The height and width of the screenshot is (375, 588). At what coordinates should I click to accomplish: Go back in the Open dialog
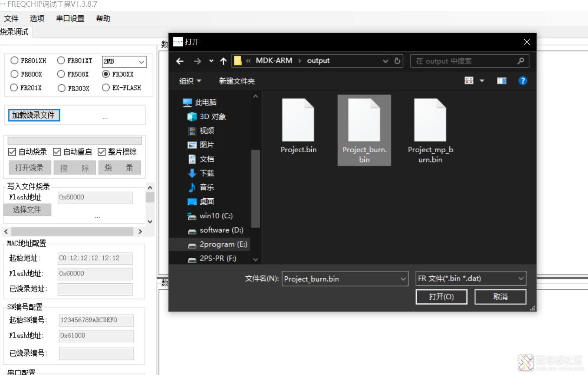click(x=180, y=61)
